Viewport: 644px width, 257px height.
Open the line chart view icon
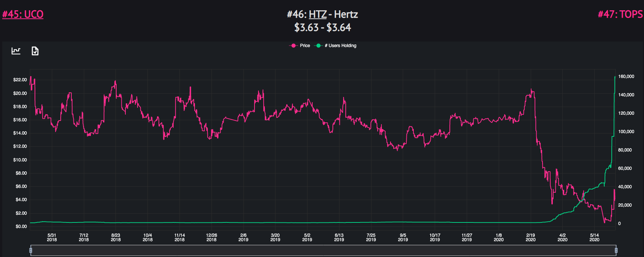16,51
